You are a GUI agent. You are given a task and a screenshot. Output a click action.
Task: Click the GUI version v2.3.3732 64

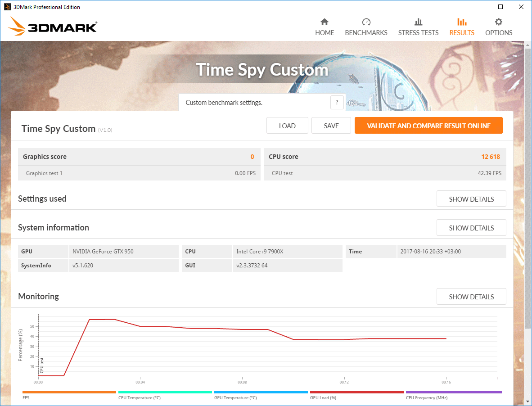(x=287, y=265)
